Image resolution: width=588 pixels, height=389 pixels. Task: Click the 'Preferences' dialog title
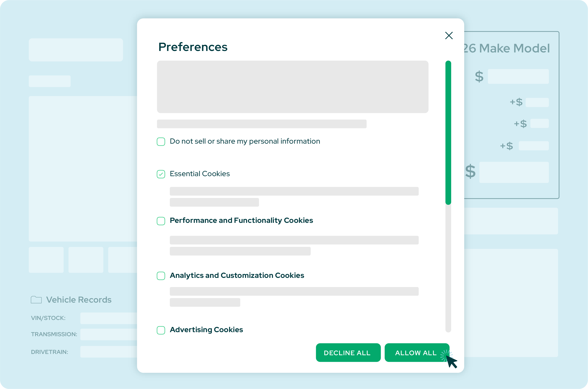coord(193,47)
